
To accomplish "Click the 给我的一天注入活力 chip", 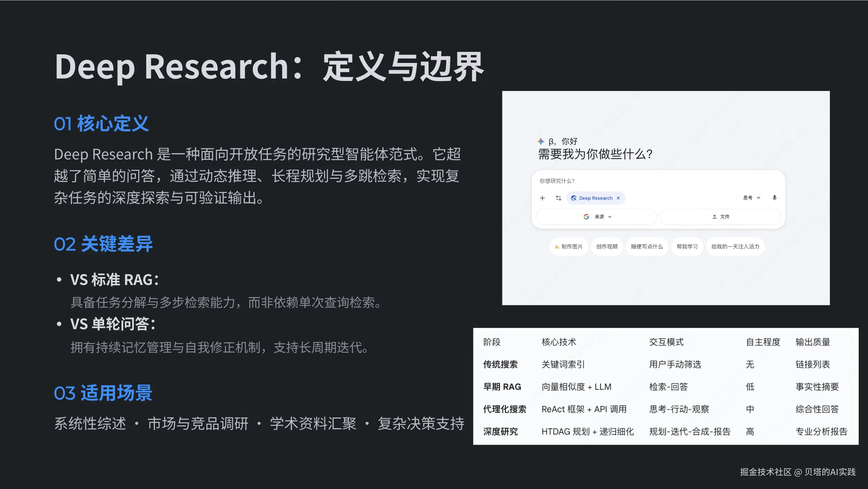I will [x=735, y=247].
